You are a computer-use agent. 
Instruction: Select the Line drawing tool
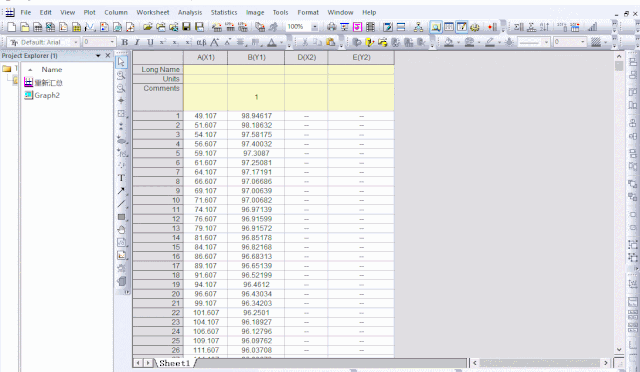(x=121, y=204)
